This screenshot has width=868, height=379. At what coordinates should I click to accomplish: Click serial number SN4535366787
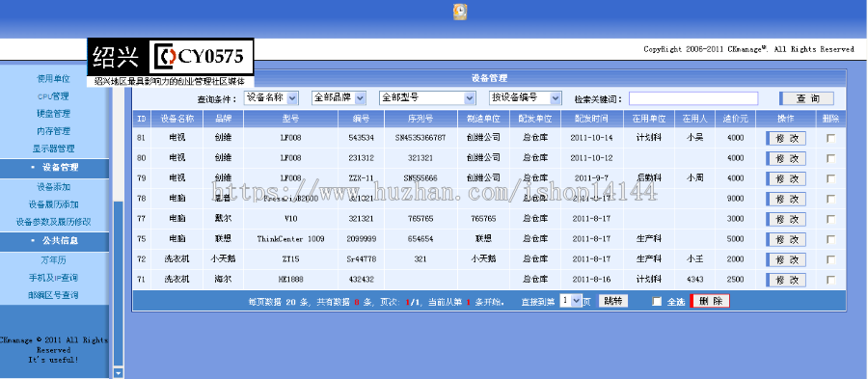pyautogui.click(x=420, y=138)
